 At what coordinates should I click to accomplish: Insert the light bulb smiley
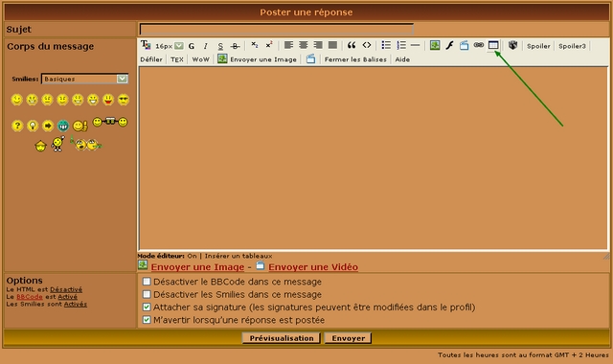click(x=33, y=125)
